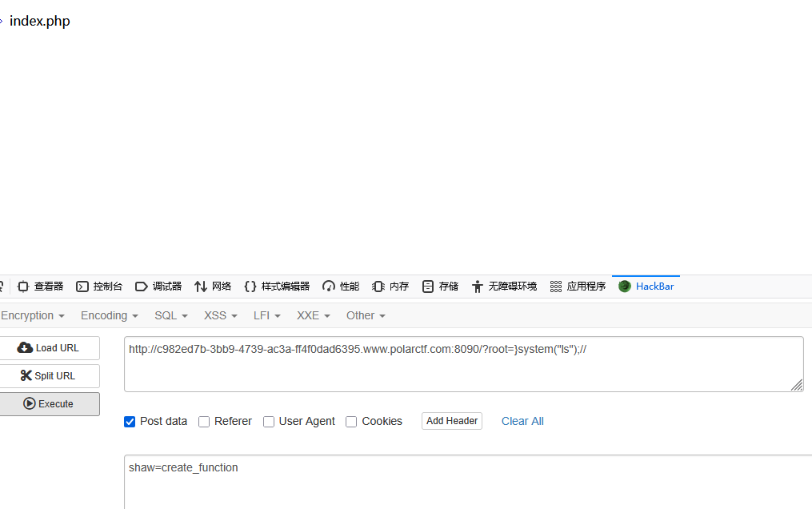Click the HackBar green logo icon
Viewport: 812px width, 509px height.
point(625,287)
